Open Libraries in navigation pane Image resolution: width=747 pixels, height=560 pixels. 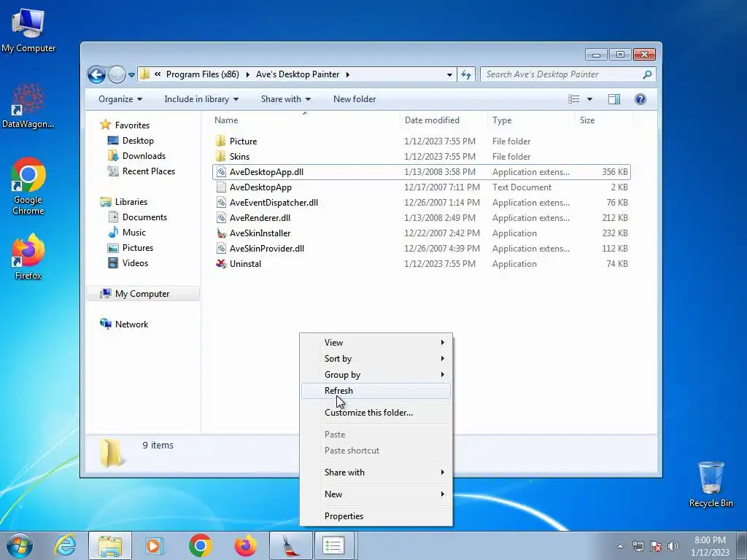pyautogui.click(x=131, y=202)
